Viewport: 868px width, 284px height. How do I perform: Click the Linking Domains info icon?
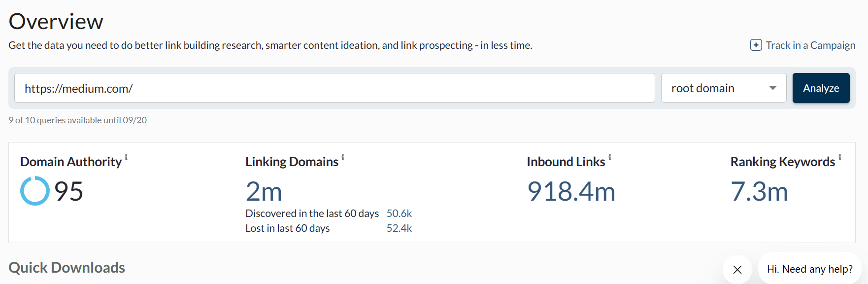(343, 158)
